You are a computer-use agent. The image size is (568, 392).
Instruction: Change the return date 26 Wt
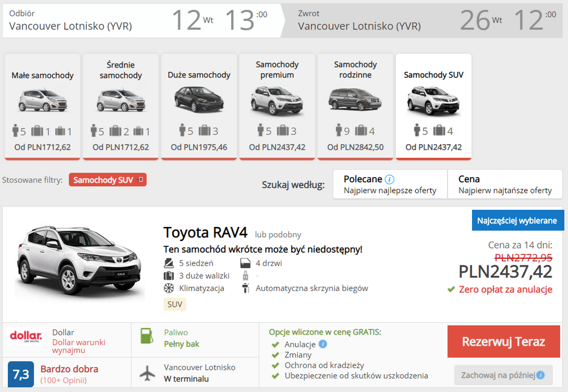481,20
